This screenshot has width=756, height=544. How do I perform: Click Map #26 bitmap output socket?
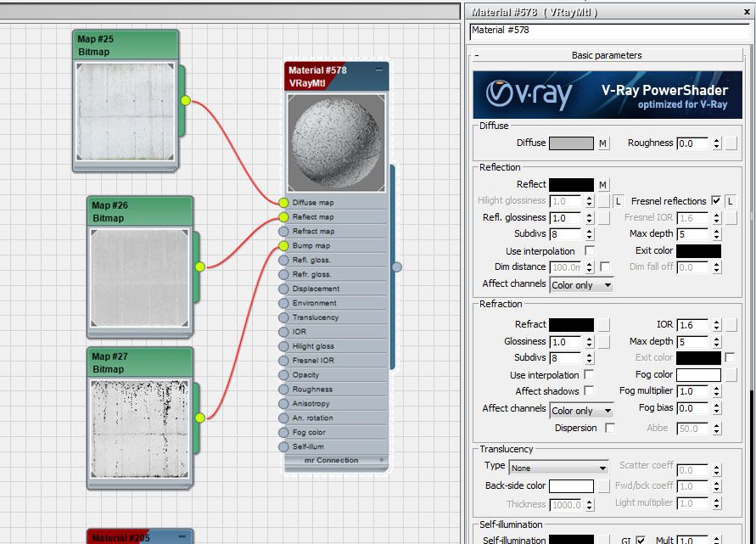(200, 266)
